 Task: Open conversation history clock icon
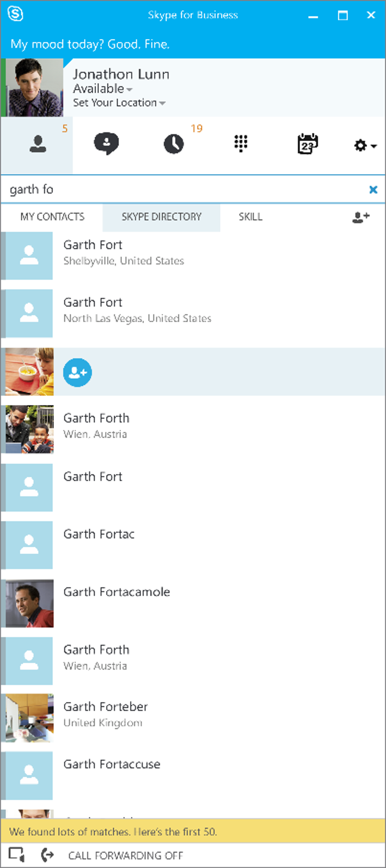[x=174, y=144]
